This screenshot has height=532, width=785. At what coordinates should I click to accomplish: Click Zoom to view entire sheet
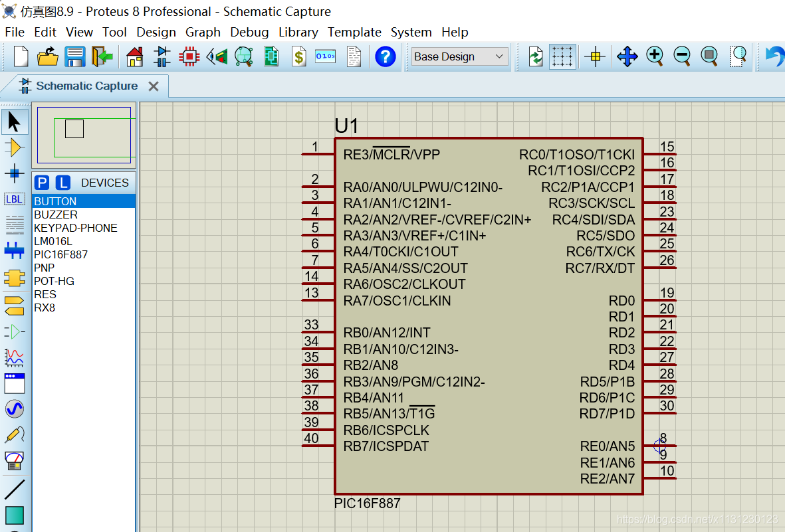(709, 56)
